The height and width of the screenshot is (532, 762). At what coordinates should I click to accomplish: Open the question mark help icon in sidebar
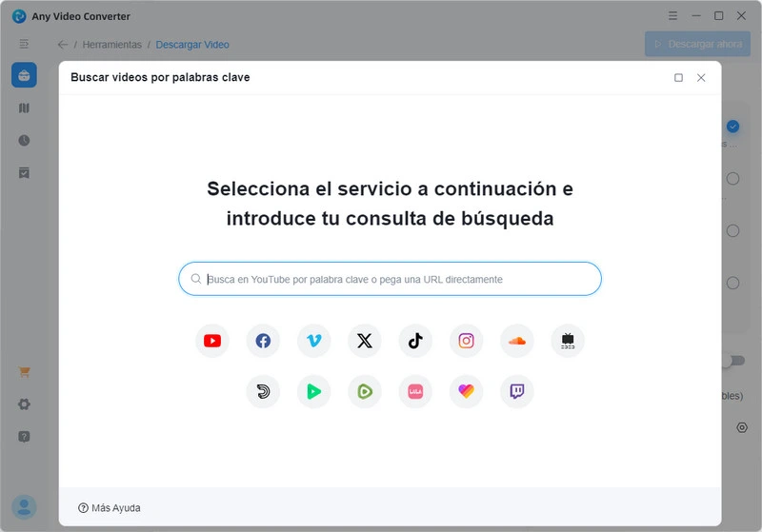25,437
